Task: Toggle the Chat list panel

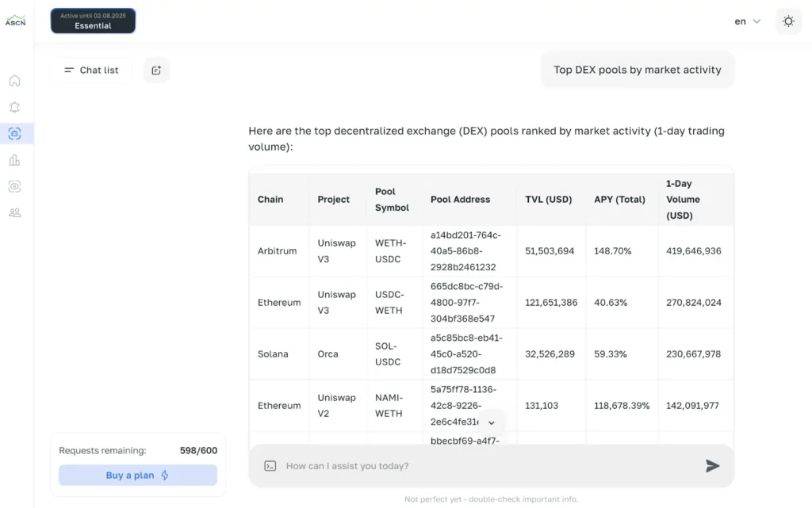Action: point(90,70)
